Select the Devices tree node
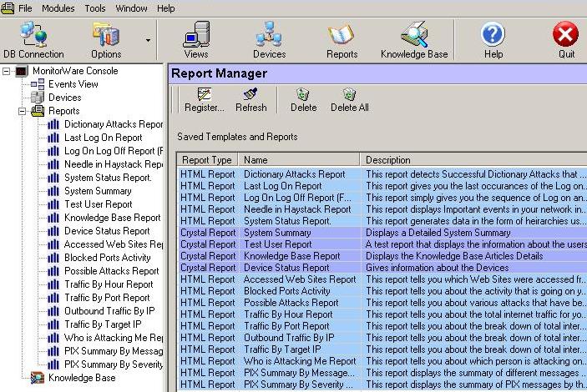The width and height of the screenshot is (587, 392). click(x=65, y=98)
